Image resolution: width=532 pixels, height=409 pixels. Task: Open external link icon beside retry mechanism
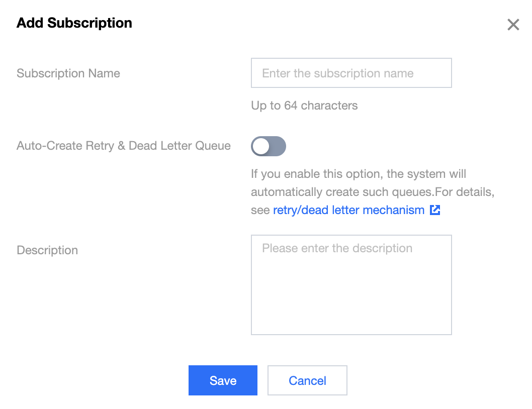click(x=435, y=210)
